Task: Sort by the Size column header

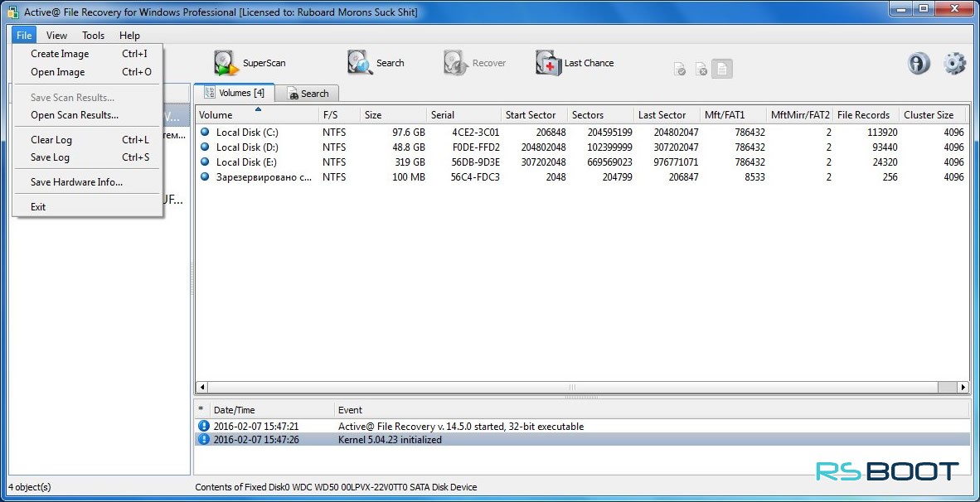Action: [x=394, y=115]
